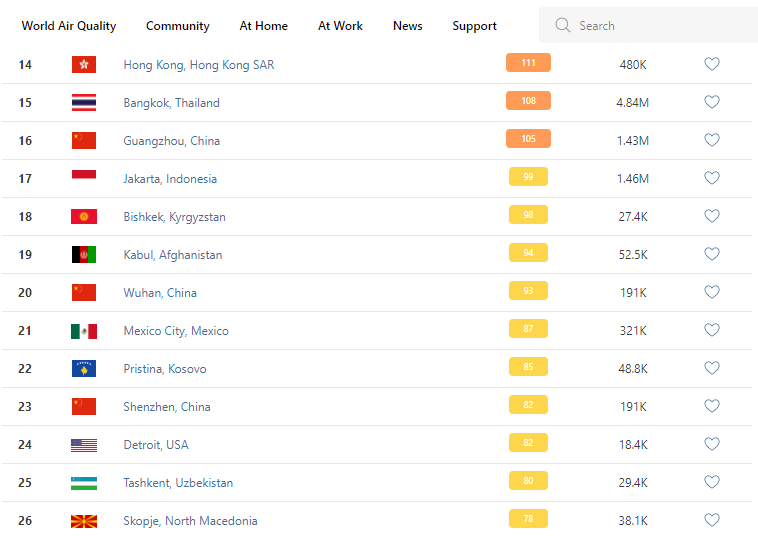The width and height of the screenshot is (758, 539).
Task: Open the Guangzhou, China city link
Action: coord(172,141)
